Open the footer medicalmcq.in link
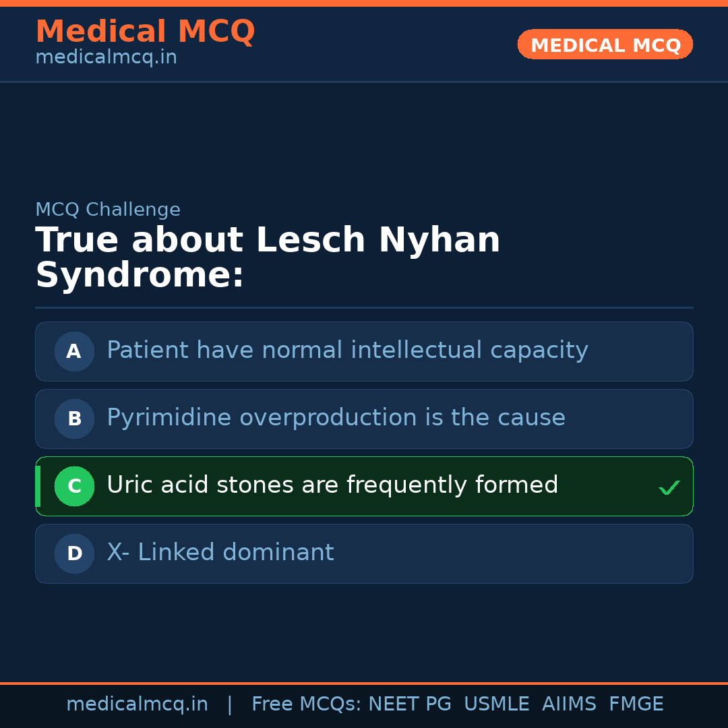This screenshot has height=728, width=728. click(x=137, y=704)
